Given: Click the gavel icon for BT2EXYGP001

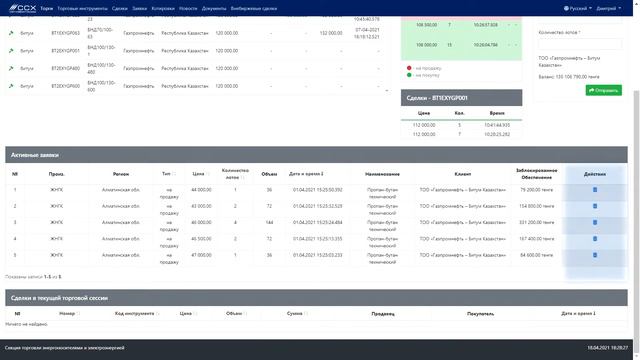Looking at the screenshot, I should (11, 51).
